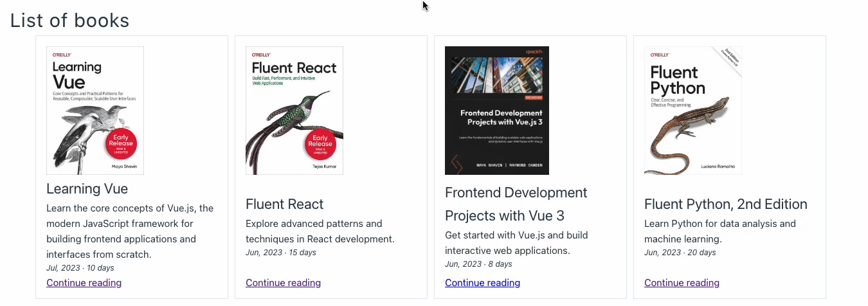Click the Early Release badge on Fluent React

tap(320, 144)
